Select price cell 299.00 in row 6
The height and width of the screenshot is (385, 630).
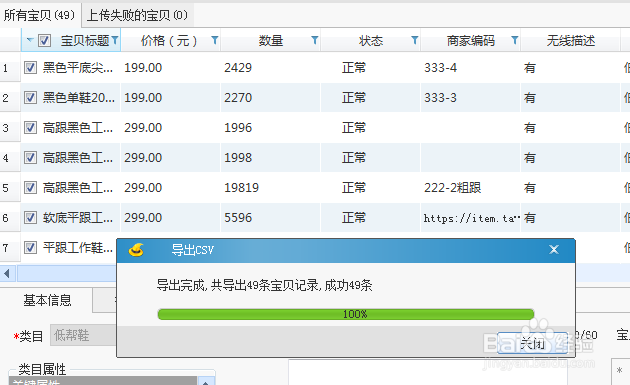(x=170, y=217)
